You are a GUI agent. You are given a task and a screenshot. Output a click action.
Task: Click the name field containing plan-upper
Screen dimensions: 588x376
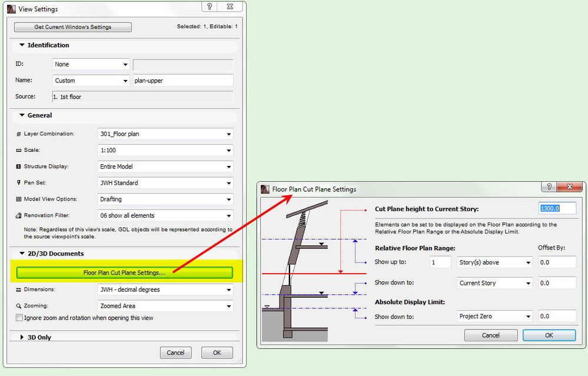183,81
